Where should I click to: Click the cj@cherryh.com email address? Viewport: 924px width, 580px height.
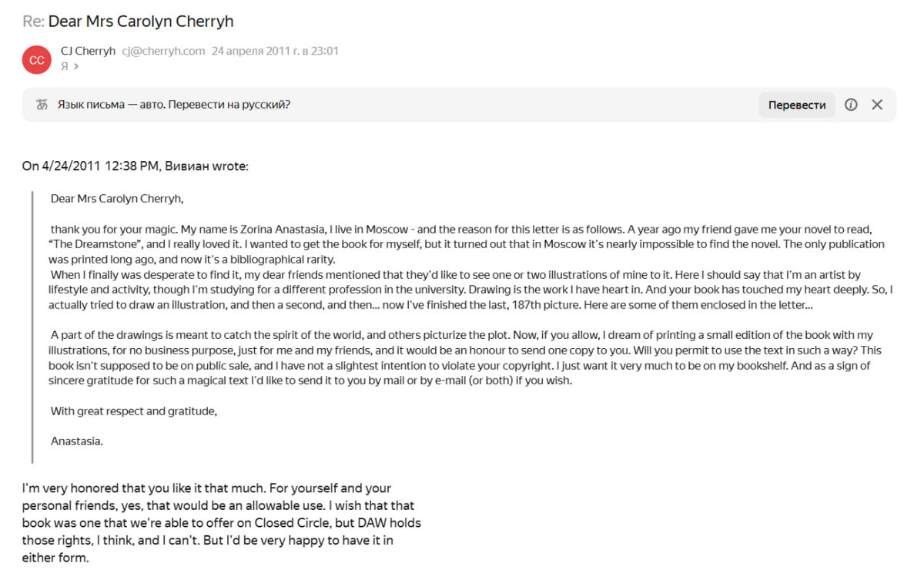pos(163,51)
